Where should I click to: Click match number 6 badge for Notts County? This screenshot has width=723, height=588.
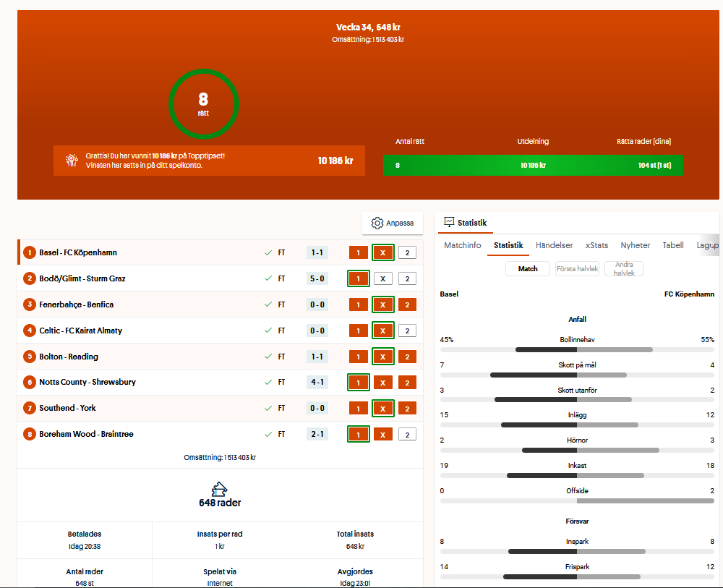click(30, 383)
